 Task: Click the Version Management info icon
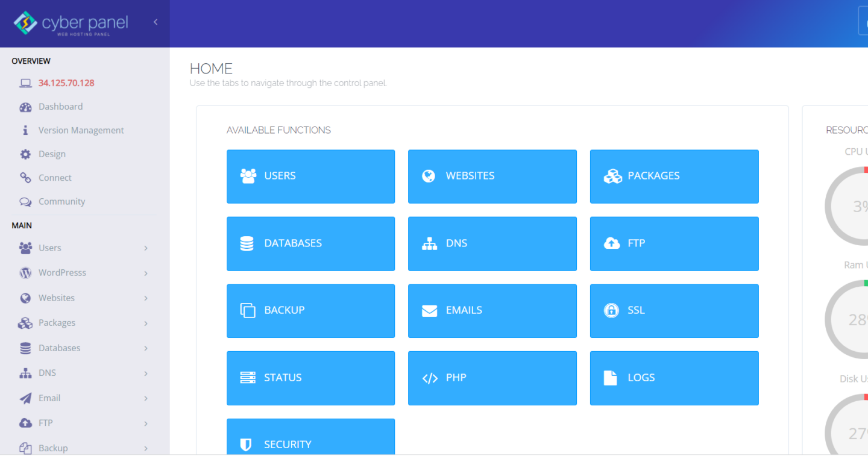tap(25, 130)
